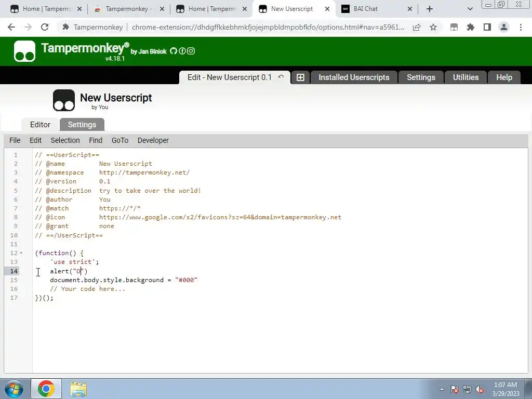Click the muted volume tray icon
Image resolution: width=532 pixels, height=399 pixels.
[480, 390]
